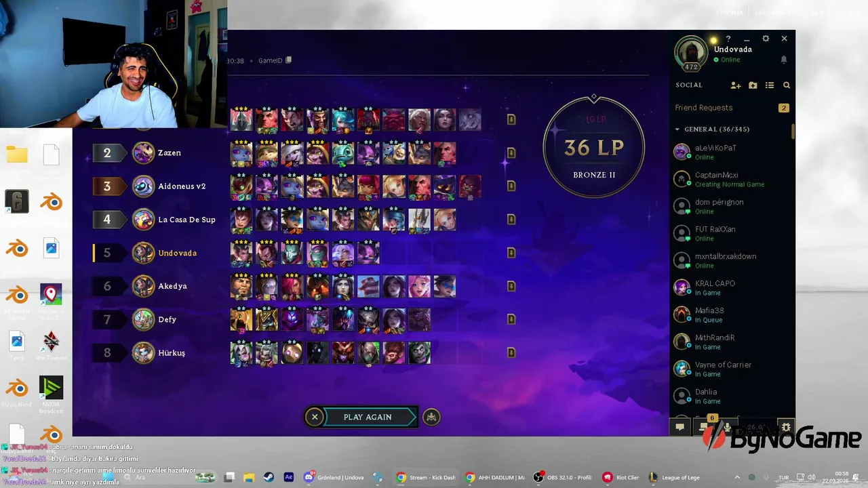This screenshot has height=488, width=868.
Task: Switch to the Discord Grönland taskbar window
Action: [x=335, y=477]
